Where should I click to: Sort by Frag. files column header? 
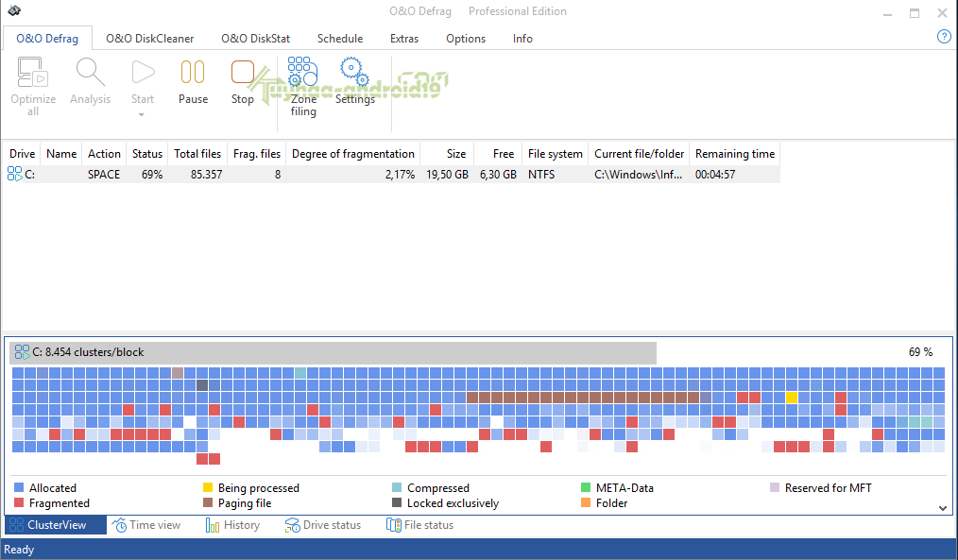[x=257, y=154]
